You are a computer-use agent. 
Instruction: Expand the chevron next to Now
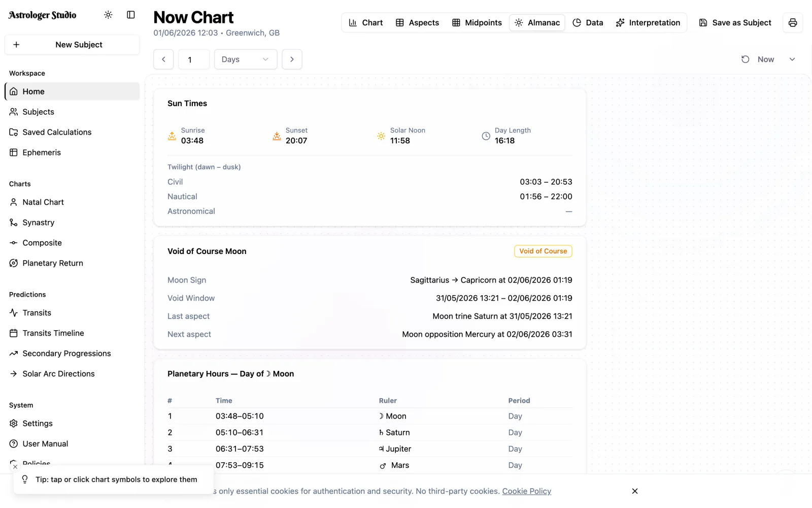[792, 59]
